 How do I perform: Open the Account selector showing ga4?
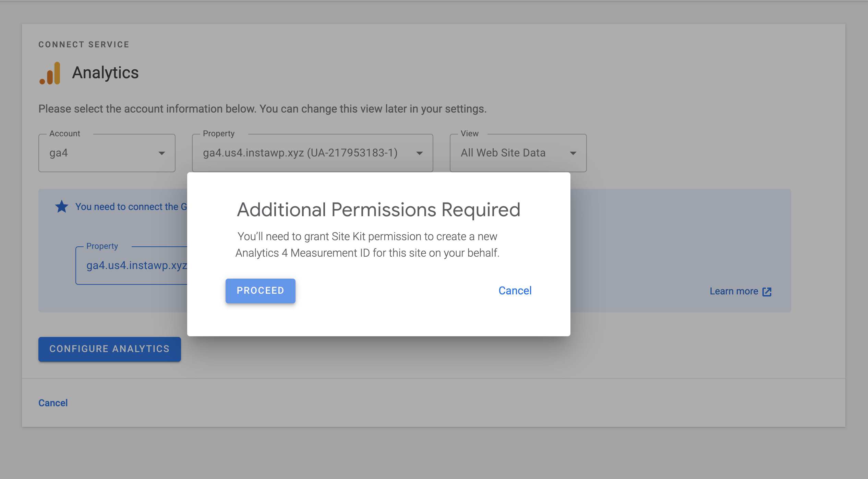pos(106,153)
